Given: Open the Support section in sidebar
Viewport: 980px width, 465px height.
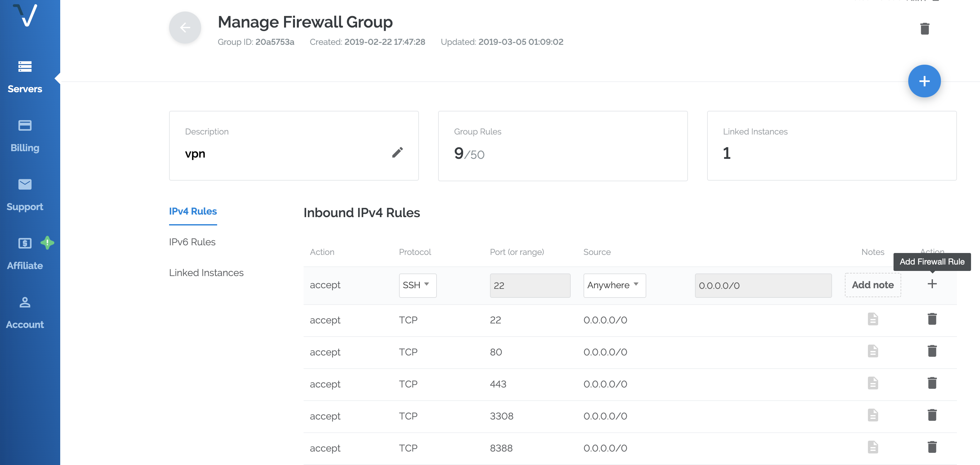Looking at the screenshot, I should [25, 195].
